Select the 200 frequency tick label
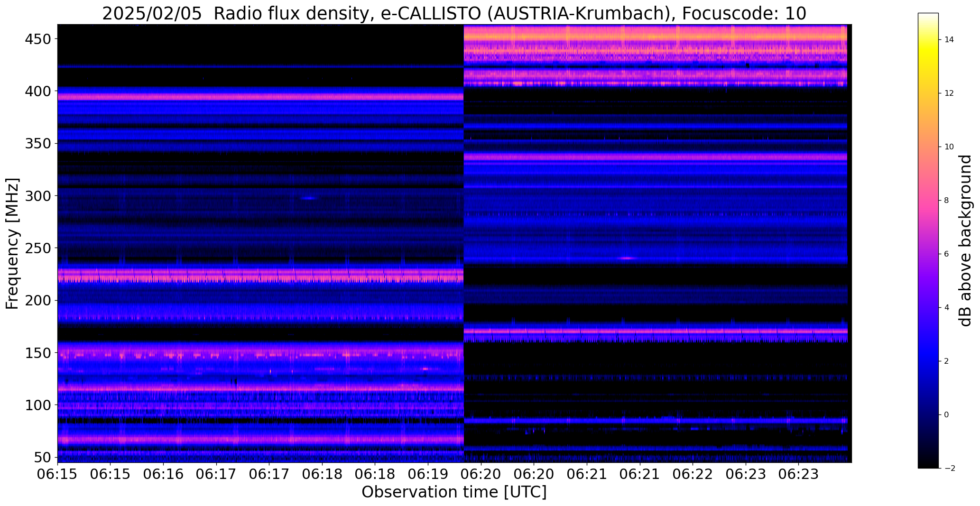Screen dimensions: 980x506 pos(37,300)
